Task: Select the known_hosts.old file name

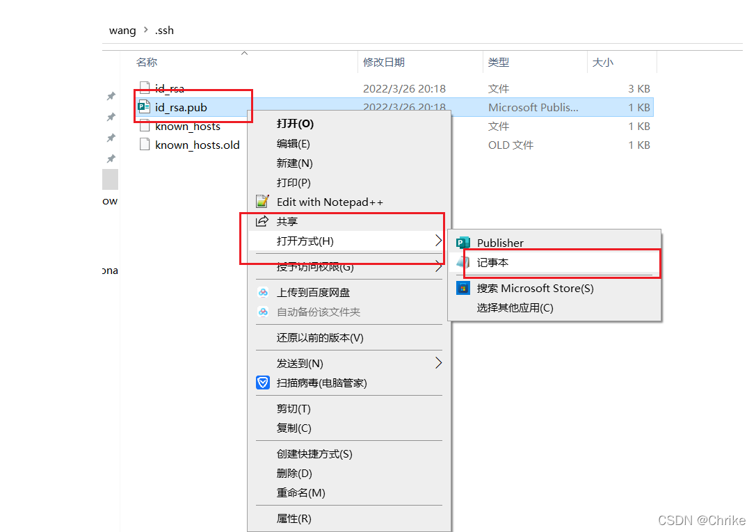Action: click(x=198, y=145)
